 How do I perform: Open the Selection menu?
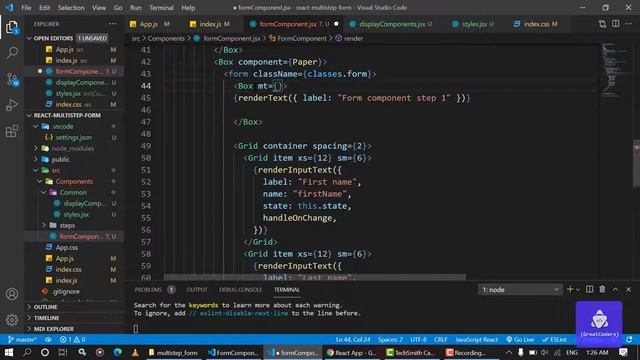click(x=71, y=8)
